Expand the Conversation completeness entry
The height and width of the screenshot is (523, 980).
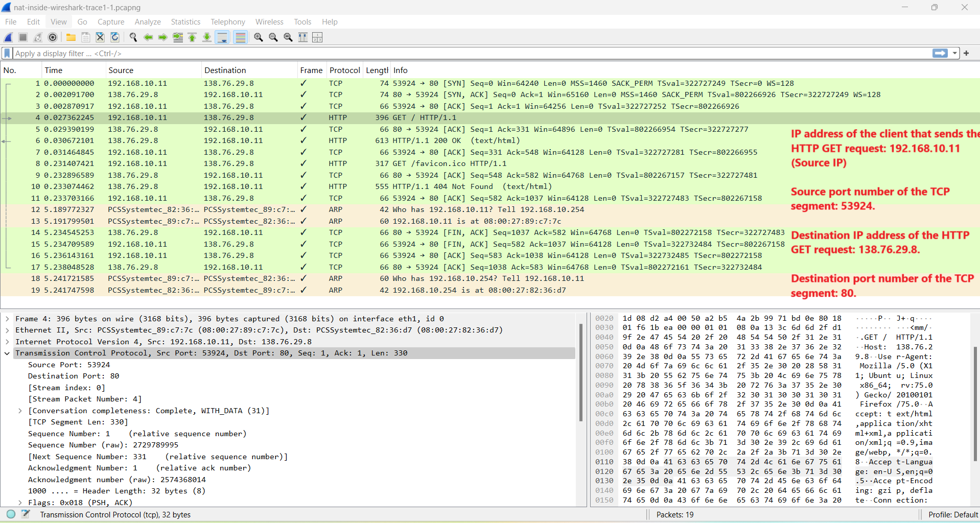tap(20, 411)
